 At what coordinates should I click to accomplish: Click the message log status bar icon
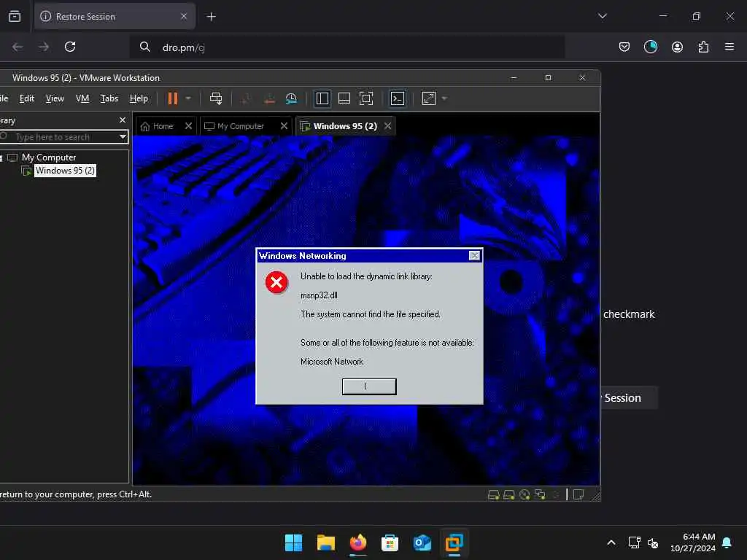578,495
